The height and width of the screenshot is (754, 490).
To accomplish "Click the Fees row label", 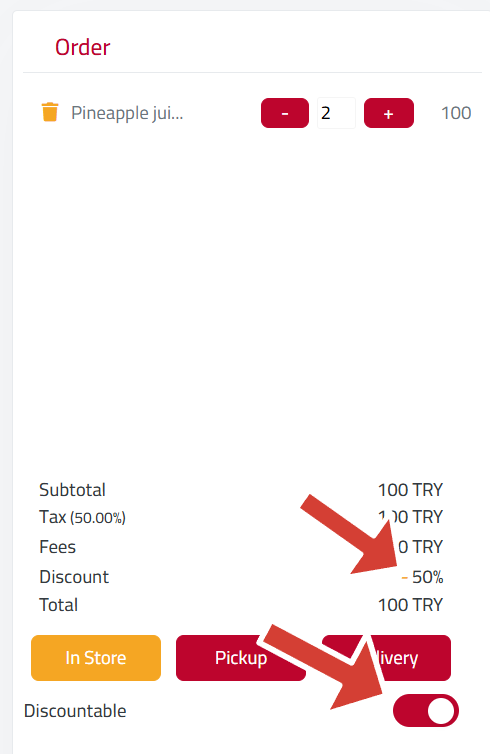I will coord(58,547).
